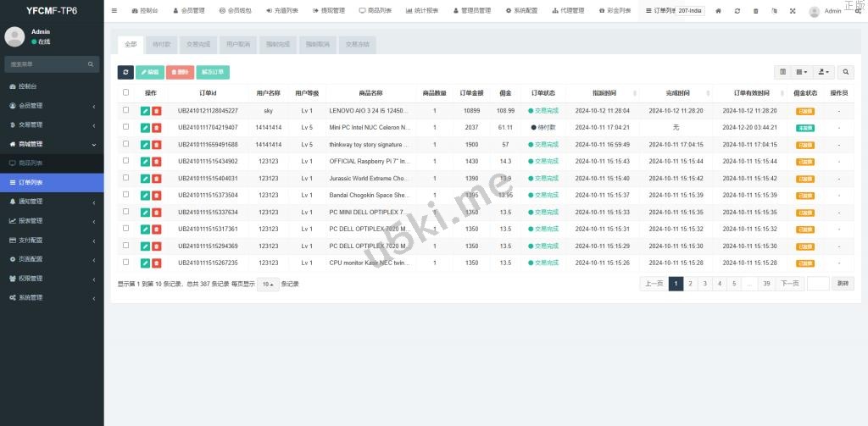Image resolution: width=868 pixels, height=426 pixels.
Task: Open the 充值列表 tab in the top navigation
Action: [x=281, y=11]
